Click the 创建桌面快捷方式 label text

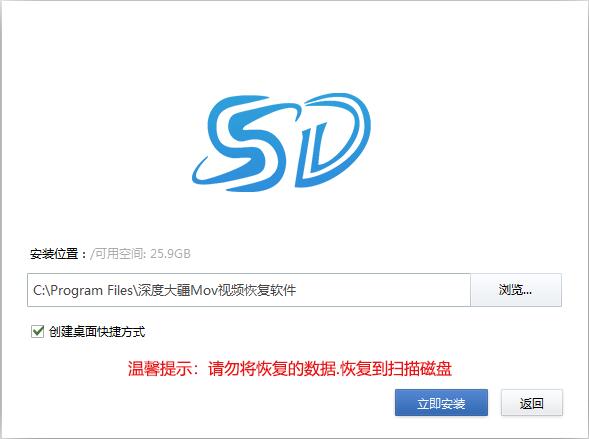coord(97,332)
